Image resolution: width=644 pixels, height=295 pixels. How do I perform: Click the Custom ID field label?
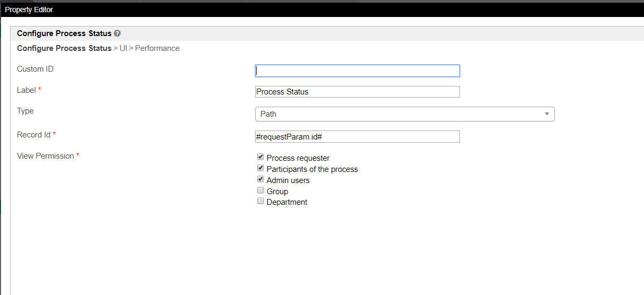pyautogui.click(x=35, y=69)
